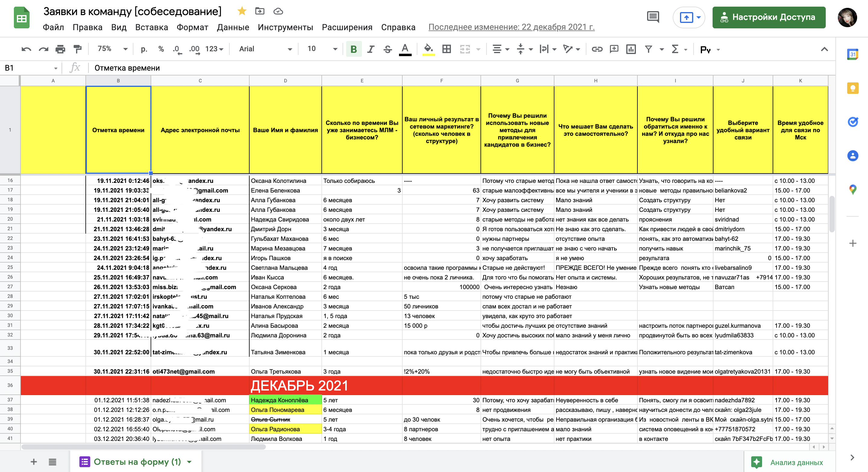
Task: Open vertical align dropdown
Action: [x=525, y=49]
